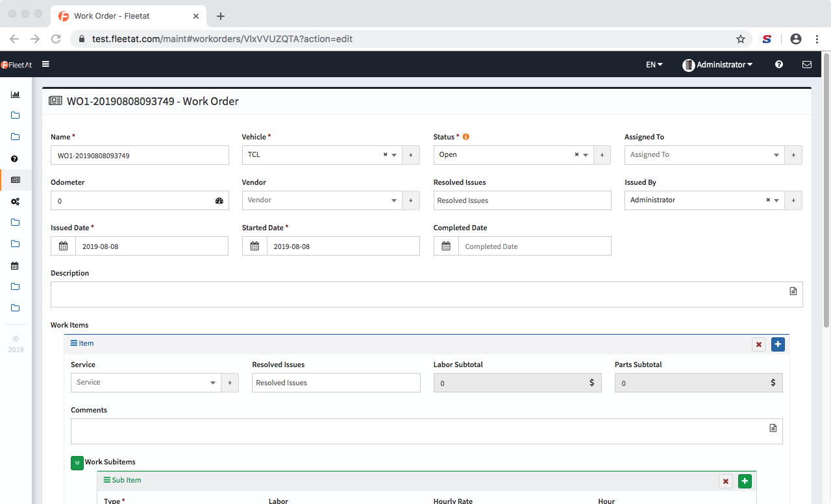The height and width of the screenshot is (504, 831).
Task: Click the top Resolved Issues field
Action: pyautogui.click(x=523, y=200)
